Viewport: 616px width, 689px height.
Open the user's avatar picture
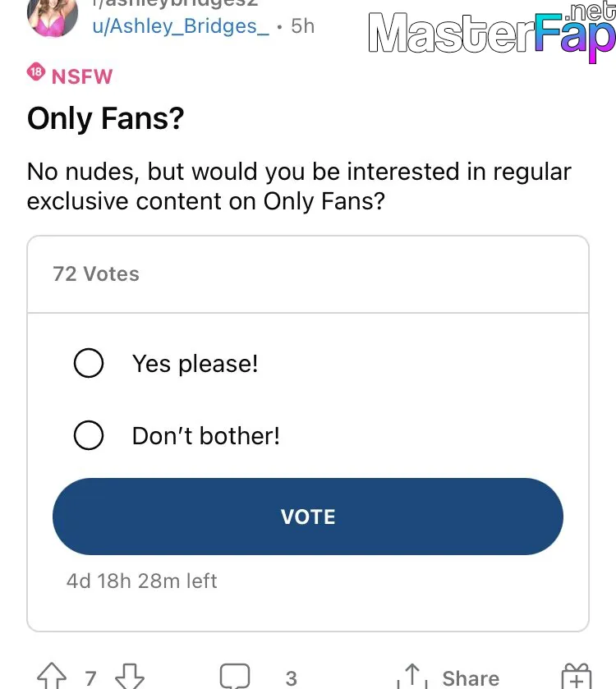click(x=53, y=17)
